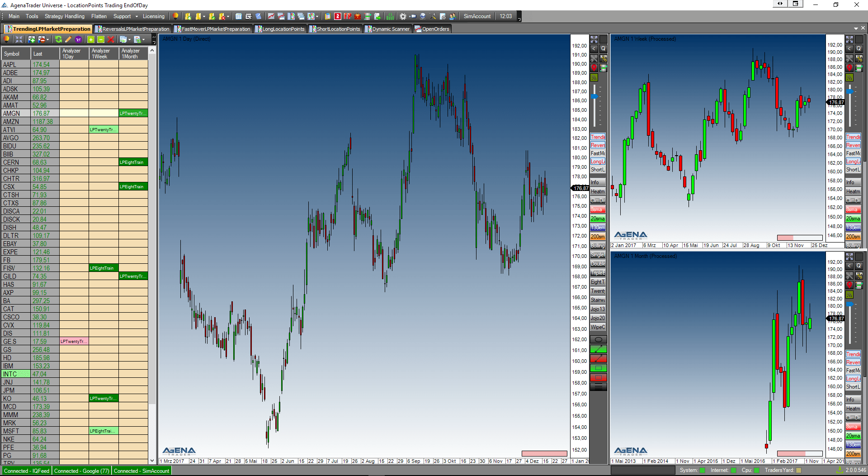Toggle the 8sma indicator on weekly chart
The height and width of the screenshot is (476, 868).
coord(853,209)
